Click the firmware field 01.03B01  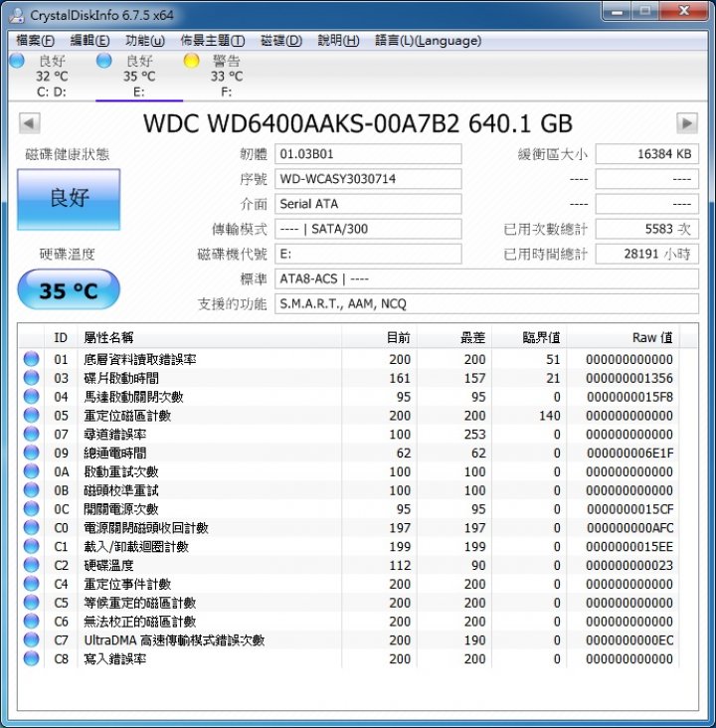tap(368, 154)
